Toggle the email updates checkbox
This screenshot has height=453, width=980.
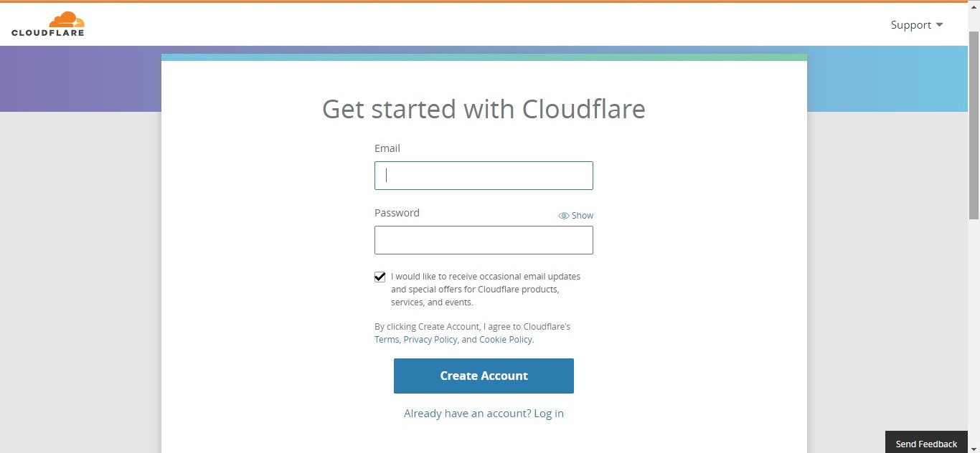380,277
